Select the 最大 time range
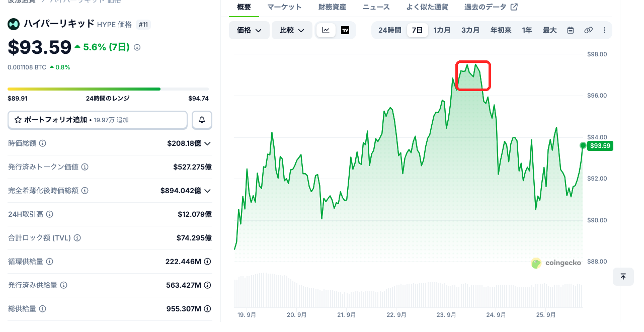Screen dimensions: 644x332 pyautogui.click(x=549, y=30)
